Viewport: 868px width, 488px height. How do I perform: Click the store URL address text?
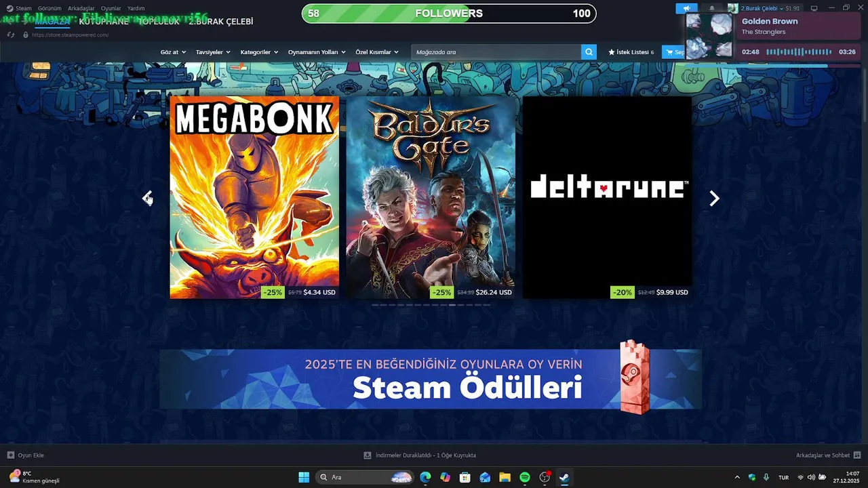tap(70, 35)
